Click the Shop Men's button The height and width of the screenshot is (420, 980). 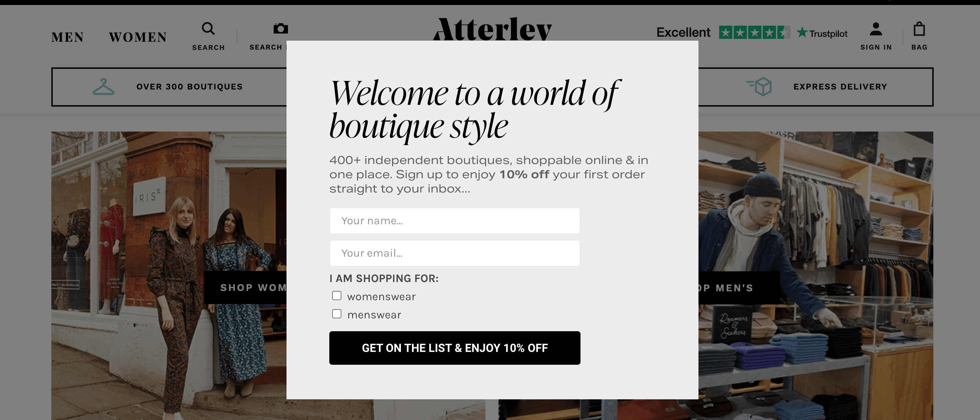pos(739,288)
